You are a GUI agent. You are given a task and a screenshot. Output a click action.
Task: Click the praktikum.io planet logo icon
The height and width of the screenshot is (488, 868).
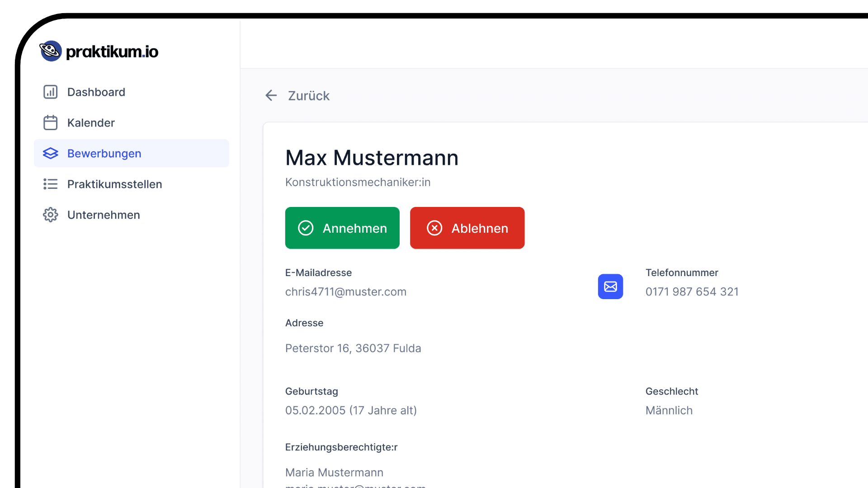50,51
